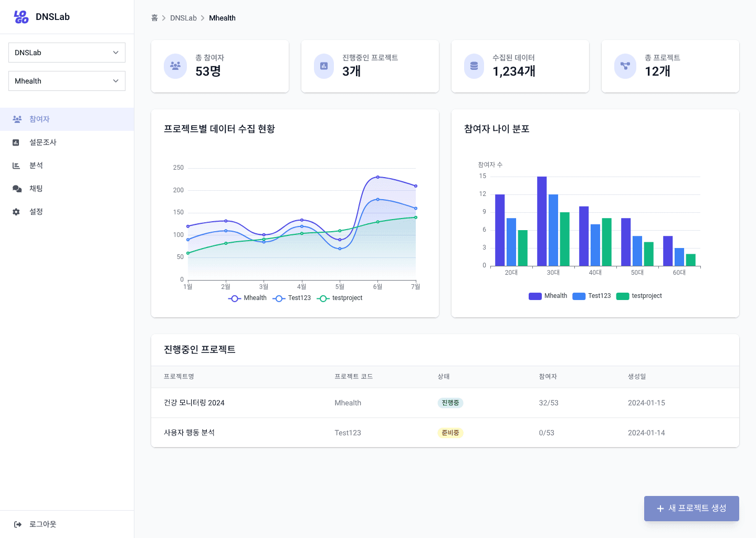The width and height of the screenshot is (756, 538).
Task: Expand the Mhealth project dropdown
Action: click(67, 81)
